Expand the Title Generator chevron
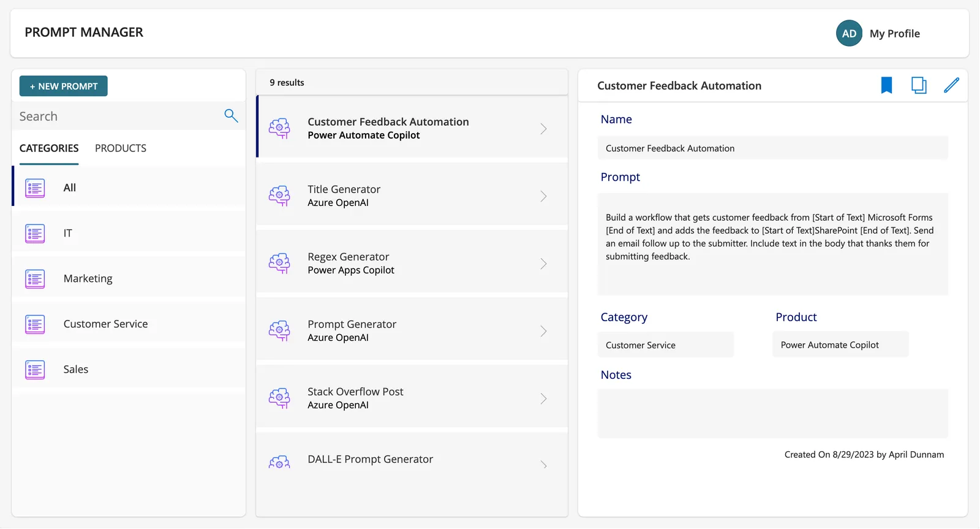 pyautogui.click(x=543, y=196)
